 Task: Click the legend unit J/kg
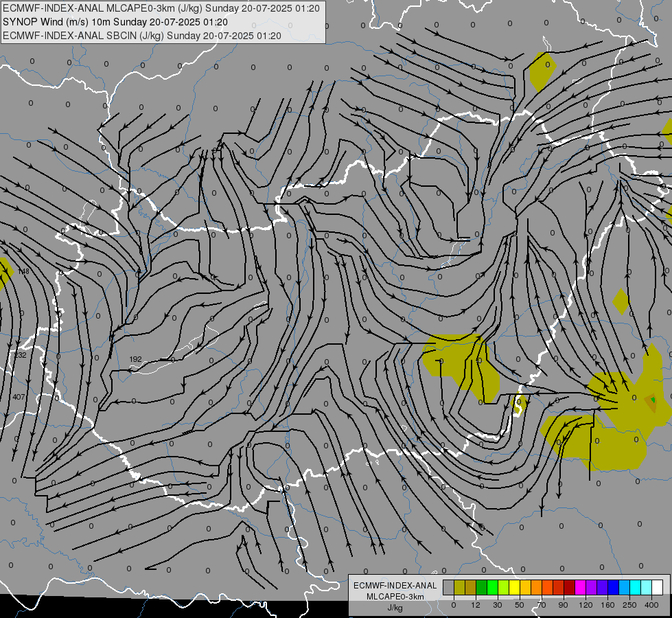click(x=395, y=608)
